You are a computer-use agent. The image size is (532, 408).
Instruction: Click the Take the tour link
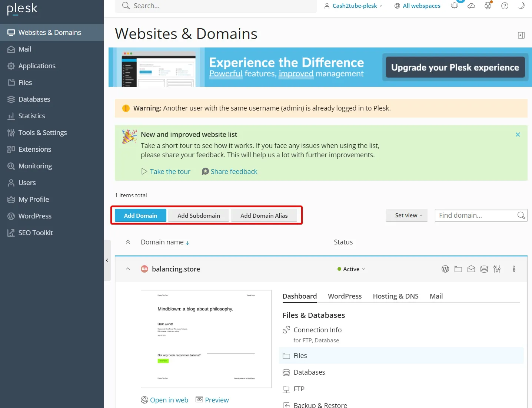pyautogui.click(x=166, y=171)
